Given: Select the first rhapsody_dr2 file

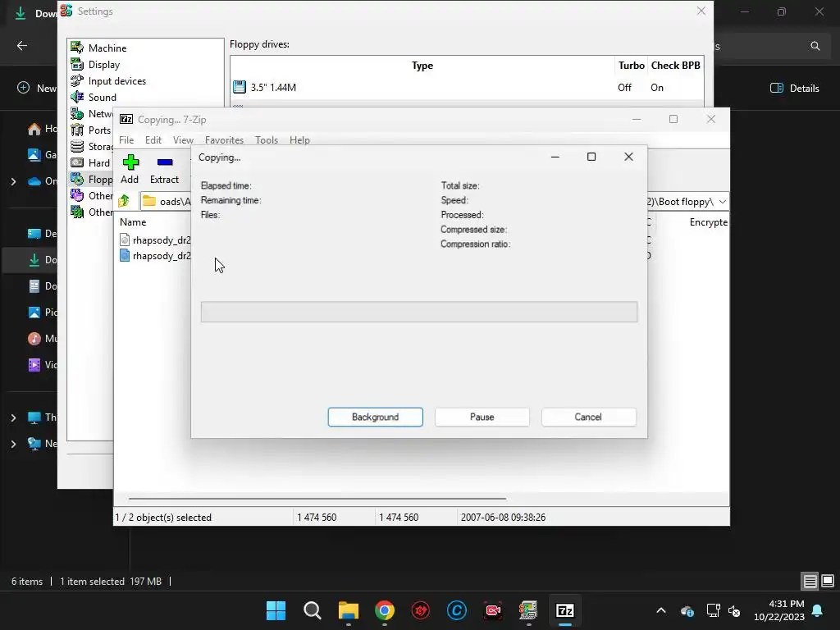Looking at the screenshot, I should click(155, 240).
